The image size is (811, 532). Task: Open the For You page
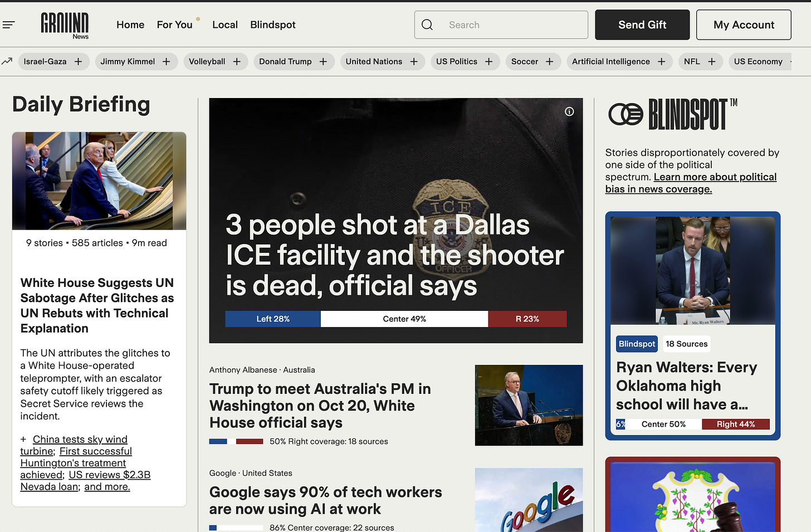[175, 25]
